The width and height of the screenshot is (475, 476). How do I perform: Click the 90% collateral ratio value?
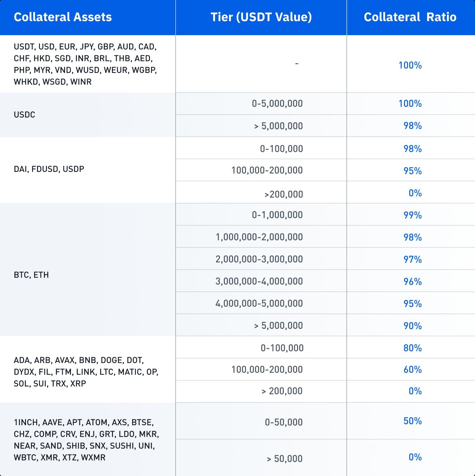tap(413, 326)
